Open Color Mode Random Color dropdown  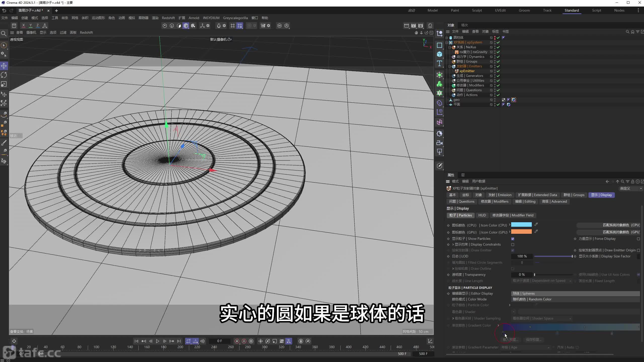pyautogui.click(x=576, y=299)
